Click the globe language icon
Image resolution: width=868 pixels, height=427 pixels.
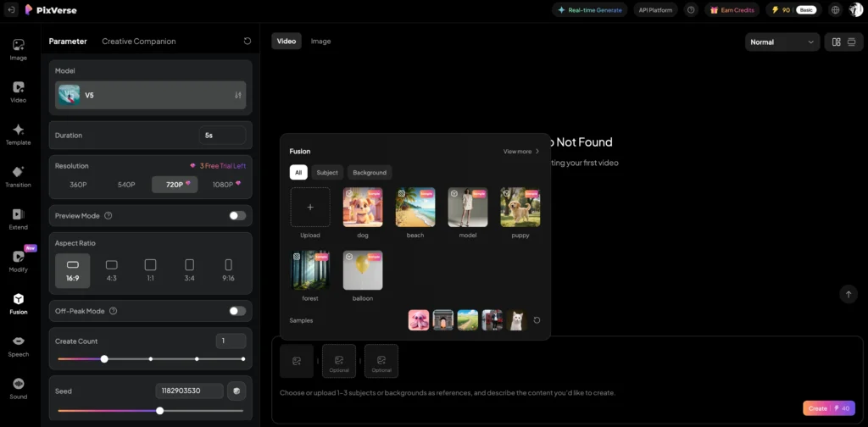coord(835,10)
